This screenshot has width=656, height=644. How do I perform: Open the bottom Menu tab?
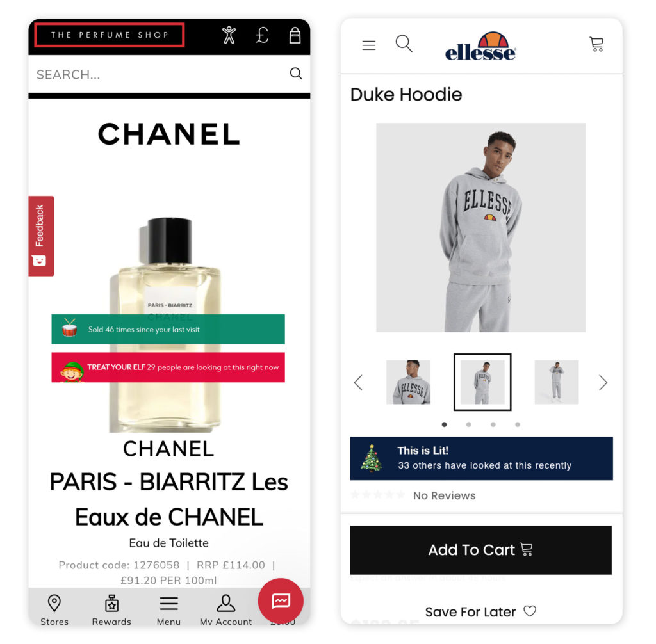point(168,611)
